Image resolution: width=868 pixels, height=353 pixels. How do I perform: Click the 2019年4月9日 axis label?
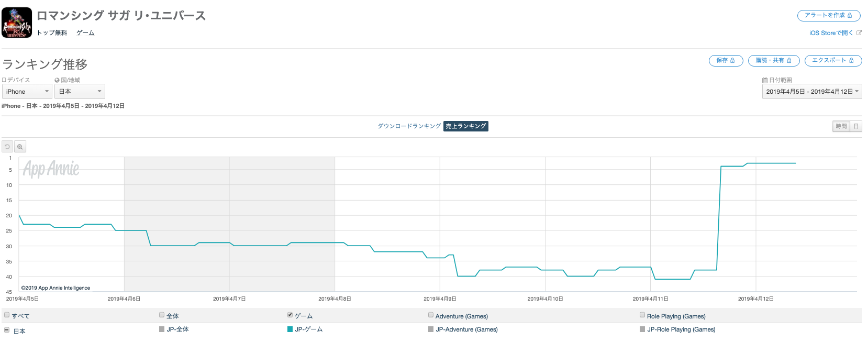coord(440,299)
